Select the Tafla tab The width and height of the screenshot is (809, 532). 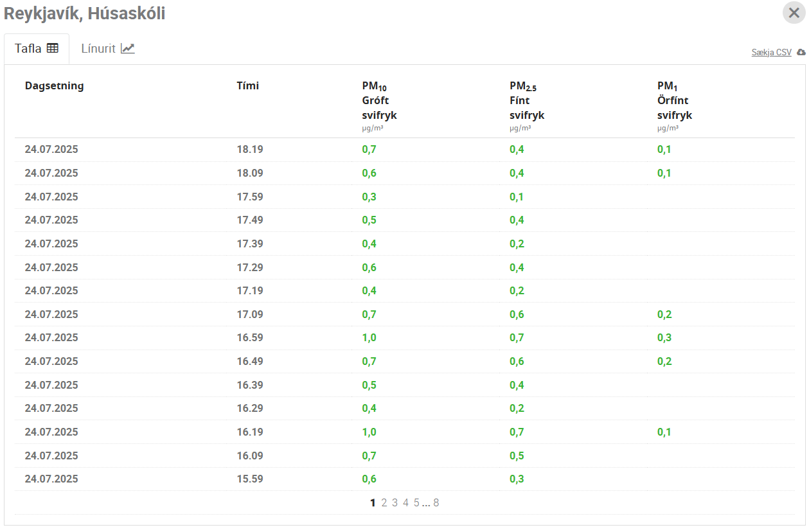click(37, 48)
